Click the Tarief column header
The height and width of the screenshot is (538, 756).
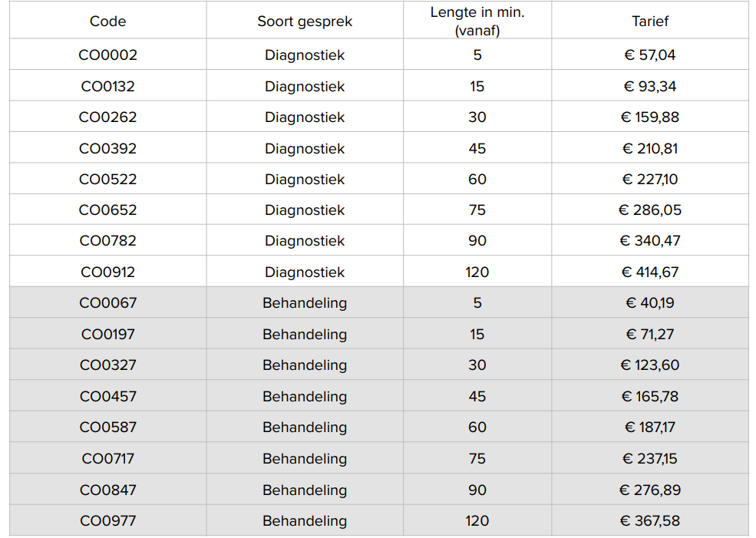(x=649, y=21)
